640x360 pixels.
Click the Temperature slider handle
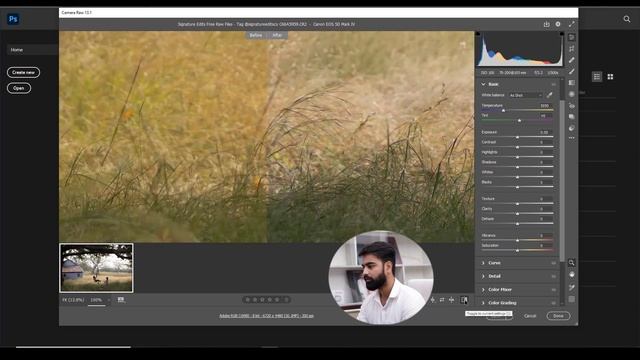click(503, 111)
